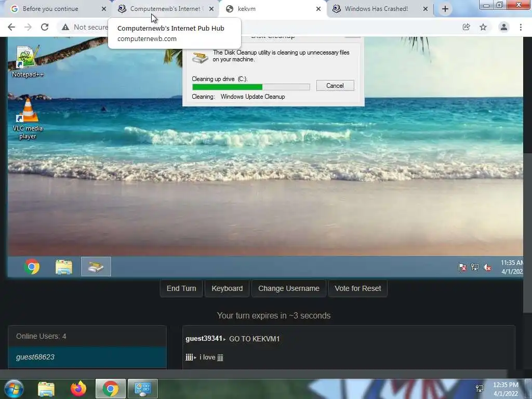Screen dimensions: 532x399
Task: Click the computernewb.com tooltip text
Action: tap(147, 38)
